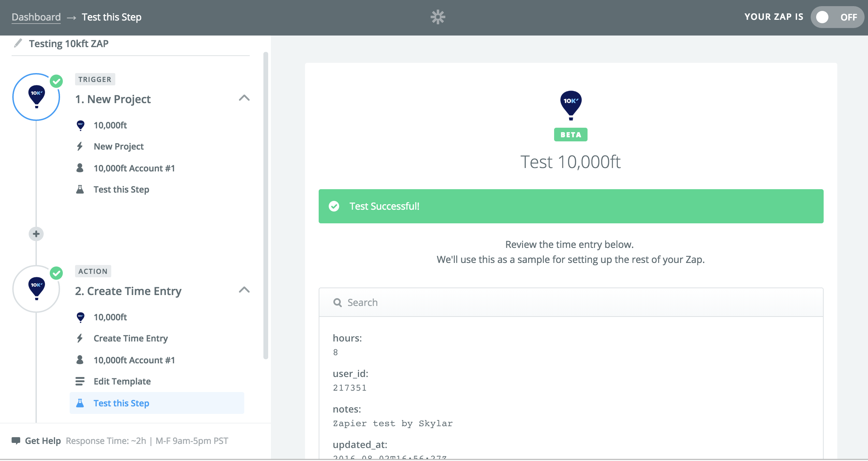This screenshot has width=868, height=461.
Task: Click the hours value 8
Action: 335,352
